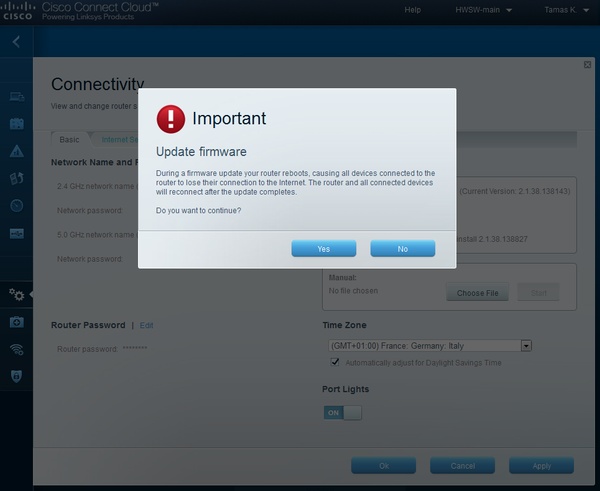Open Media Prioritization sidebar icon
The image size is (600, 491).
coord(16,178)
